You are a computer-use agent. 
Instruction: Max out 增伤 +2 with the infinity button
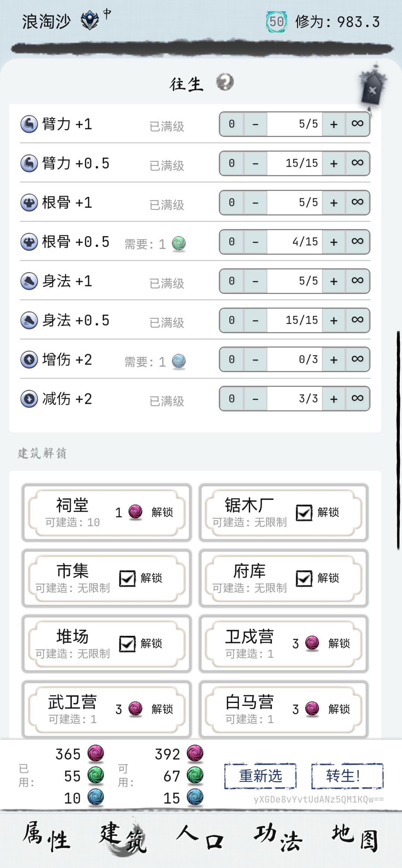[357, 359]
